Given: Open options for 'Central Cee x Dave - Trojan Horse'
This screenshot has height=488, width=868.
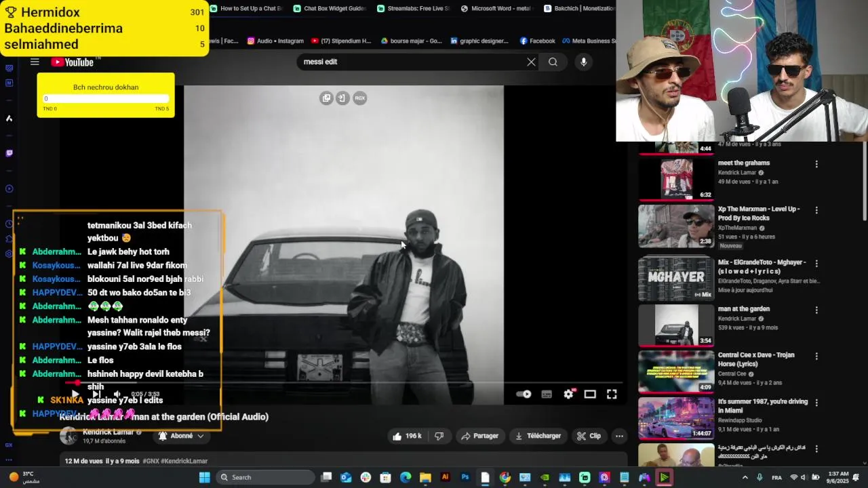Looking at the screenshot, I should tap(816, 356).
